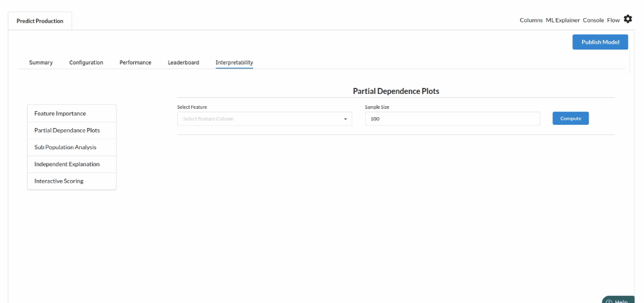Open the settings gear icon
644x303 pixels.
(x=628, y=19)
